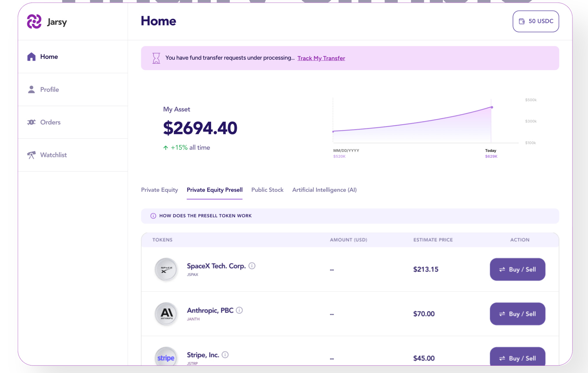Click the Profile person icon

coord(31,89)
